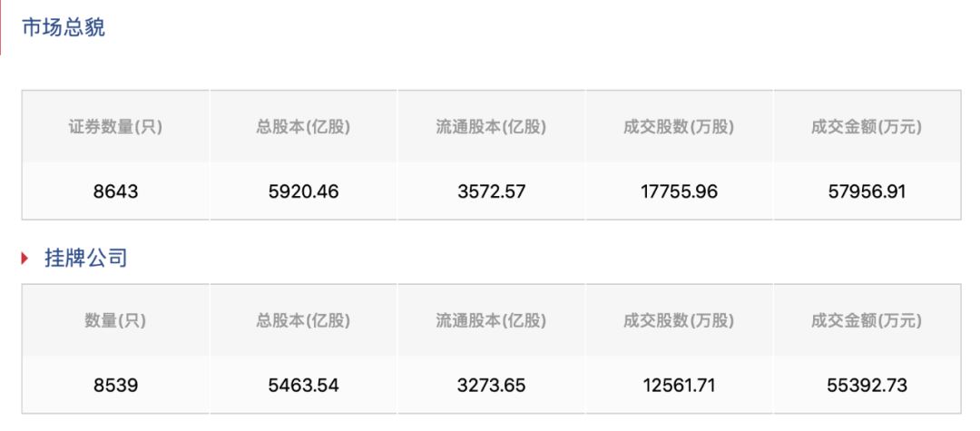The image size is (980, 431).
Task: Select the 17755.96 traded shares value
Action: click(x=679, y=191)
